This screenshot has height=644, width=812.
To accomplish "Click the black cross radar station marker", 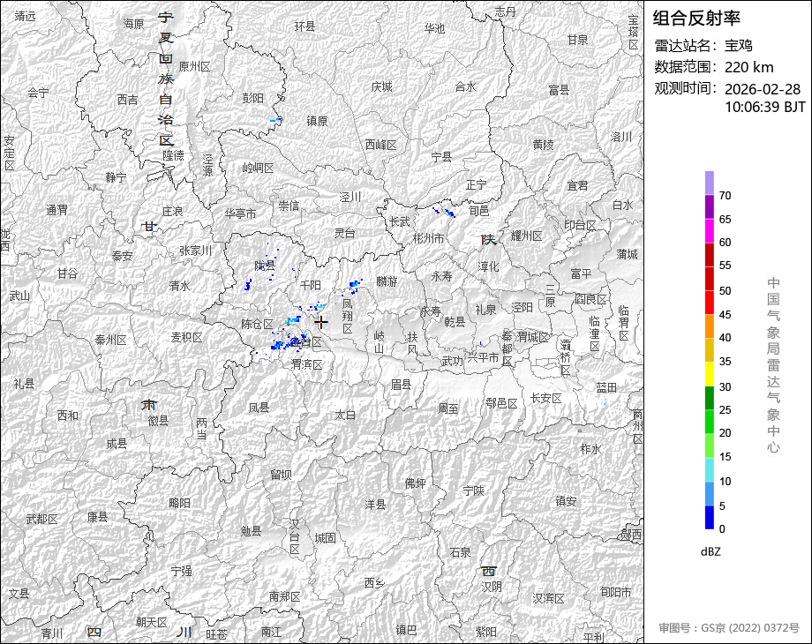I will point(321,323).
